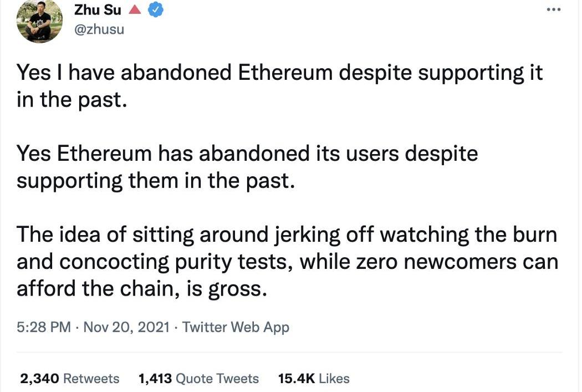Click the 5:28 PM timestamp
582x392 pixels.
point(43,327)
